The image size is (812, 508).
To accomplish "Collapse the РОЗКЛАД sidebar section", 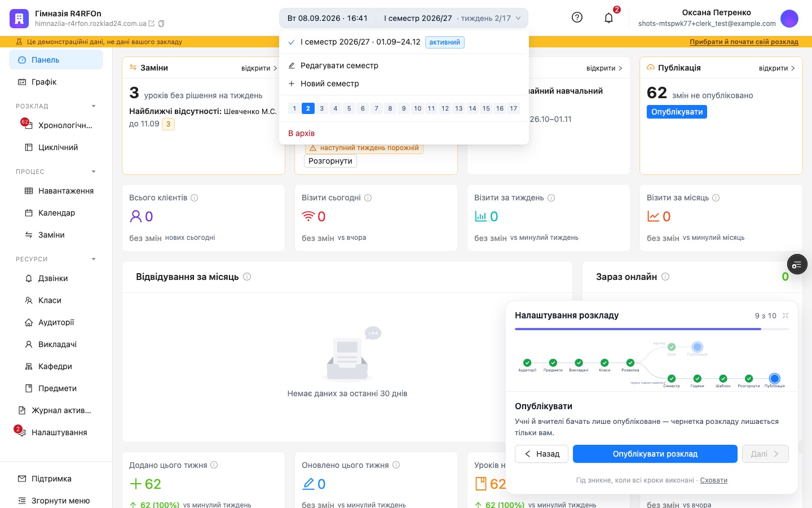I will pos(94,106).
